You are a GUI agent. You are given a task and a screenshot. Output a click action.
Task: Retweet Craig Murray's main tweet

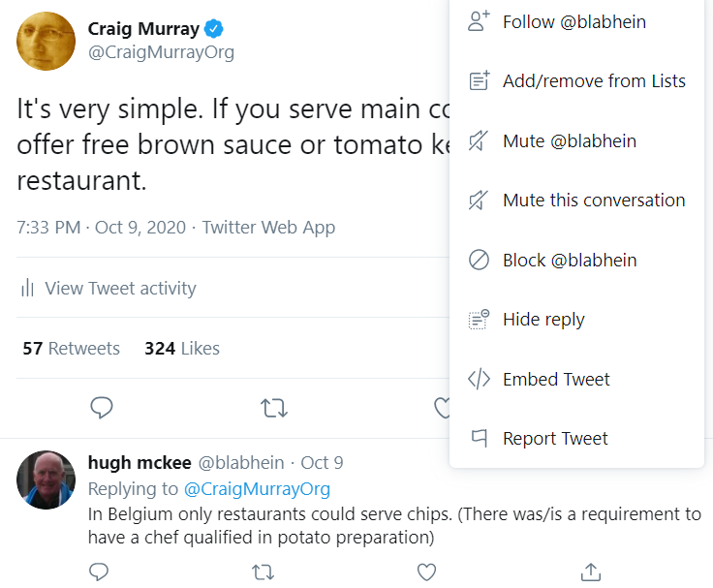(274, 408)
